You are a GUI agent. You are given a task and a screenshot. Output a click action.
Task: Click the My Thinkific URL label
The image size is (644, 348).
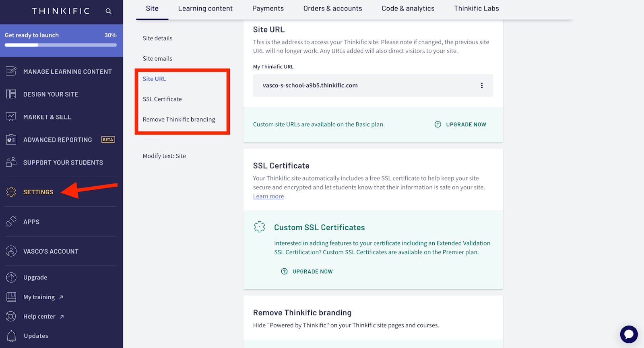coord(273,67)
